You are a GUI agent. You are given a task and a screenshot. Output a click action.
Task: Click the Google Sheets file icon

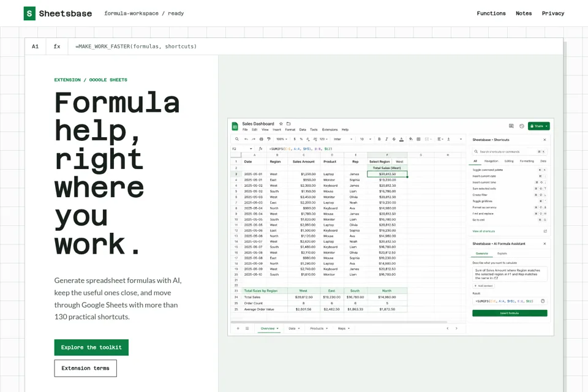click(x=235, y=126)
